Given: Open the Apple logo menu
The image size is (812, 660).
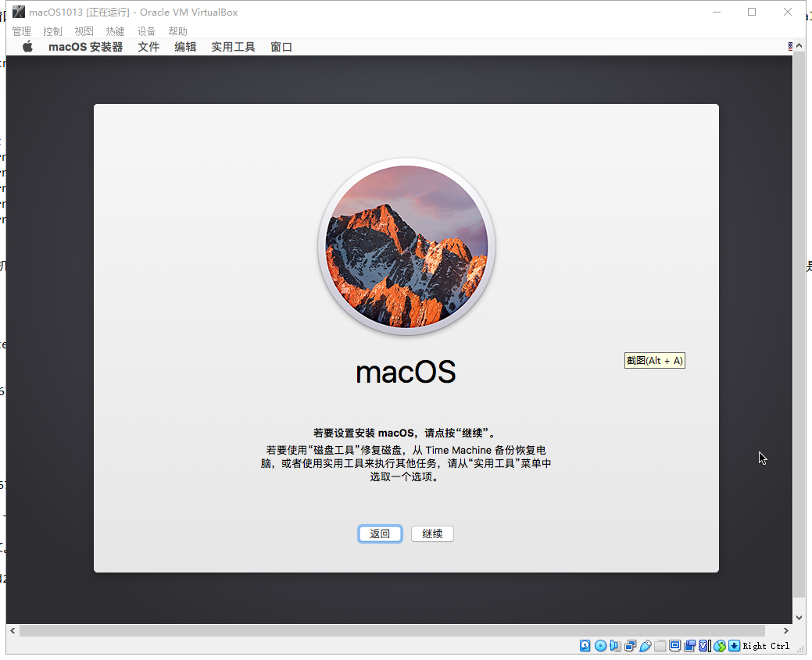Looking at the screenshot, I should 27,47.
